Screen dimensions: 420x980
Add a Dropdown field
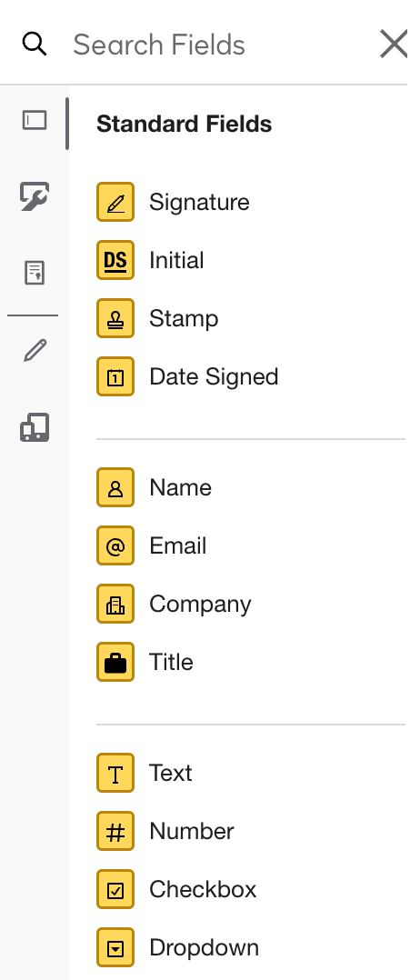pyautogui.click(x=177, y=947)
